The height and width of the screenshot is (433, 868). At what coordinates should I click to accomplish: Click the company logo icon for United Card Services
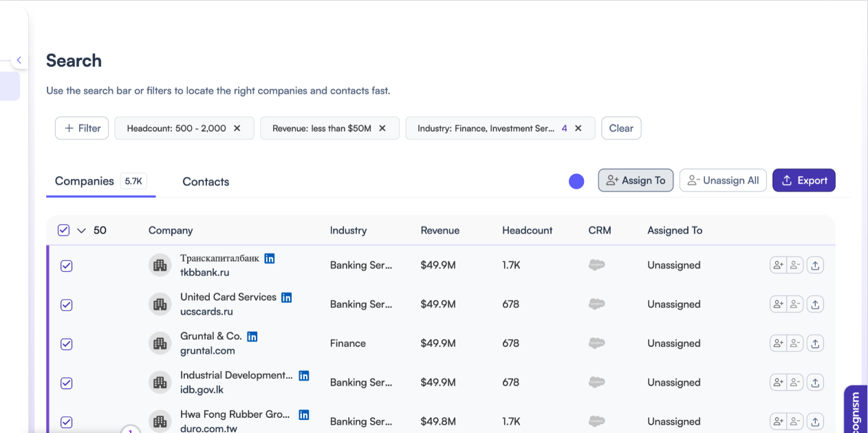[x=160, y=304]
